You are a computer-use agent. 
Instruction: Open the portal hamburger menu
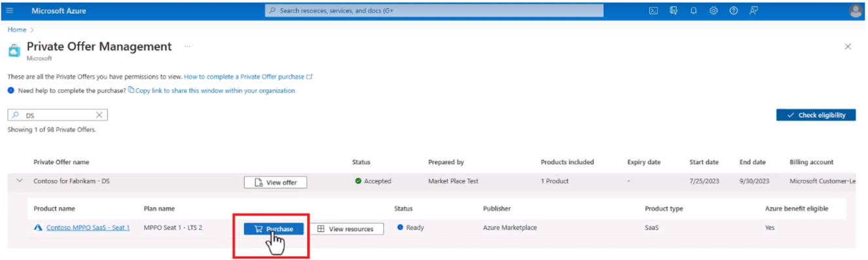(9, 11)
